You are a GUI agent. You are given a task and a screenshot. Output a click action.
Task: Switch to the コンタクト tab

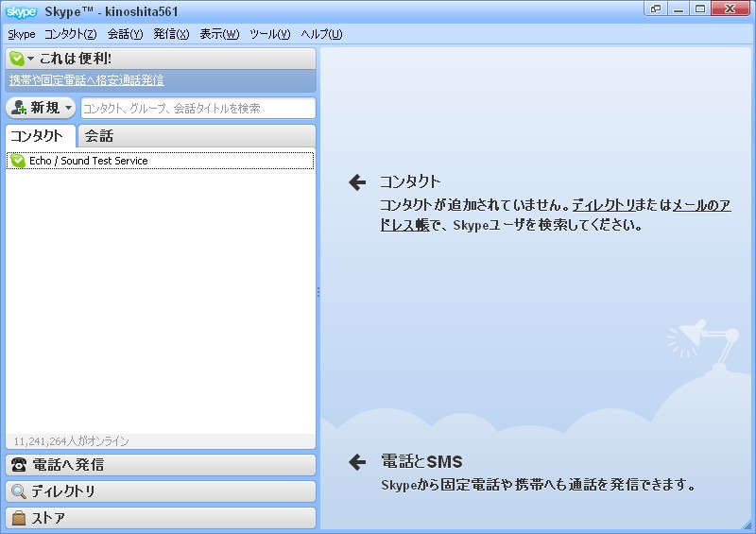click(x=41, y=136)
